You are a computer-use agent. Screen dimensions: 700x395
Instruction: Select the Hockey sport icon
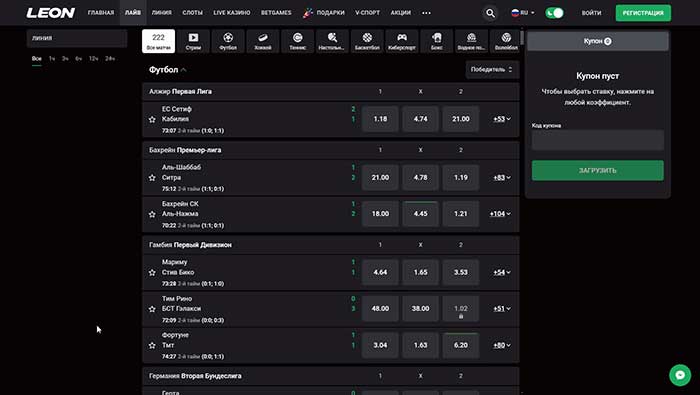[x=263, y=41]
